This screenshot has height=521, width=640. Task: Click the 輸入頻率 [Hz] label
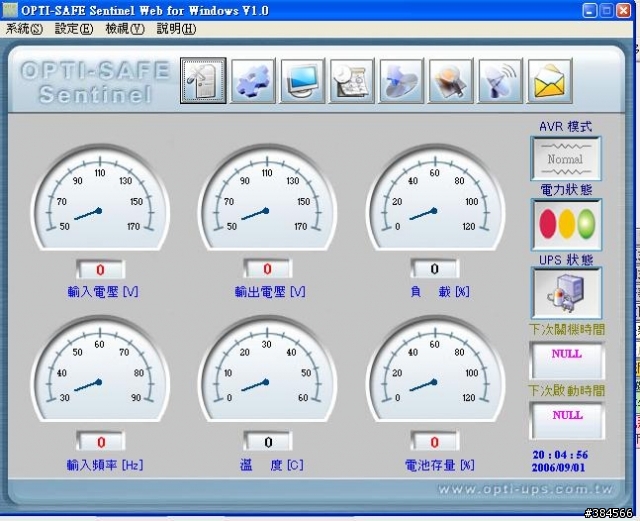(105, 465)
